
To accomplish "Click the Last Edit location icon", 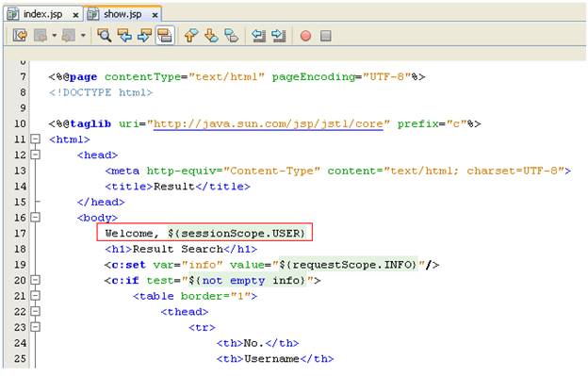I will click(x=20, y=36).
